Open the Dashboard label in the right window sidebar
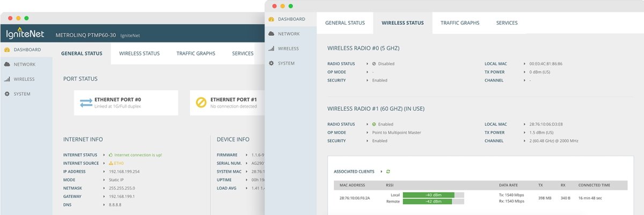644x215 pixels. point(291,19)
